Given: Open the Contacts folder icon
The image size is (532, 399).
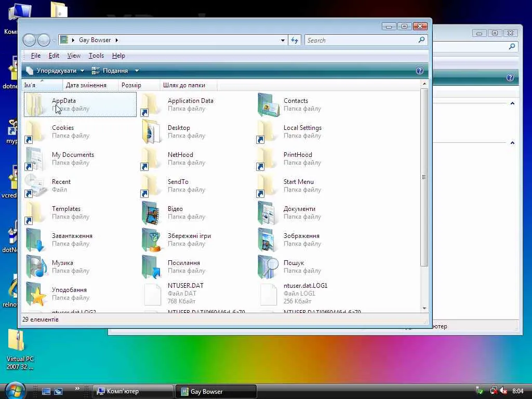Looking at the screenshot, I should [x=269, y=104].
